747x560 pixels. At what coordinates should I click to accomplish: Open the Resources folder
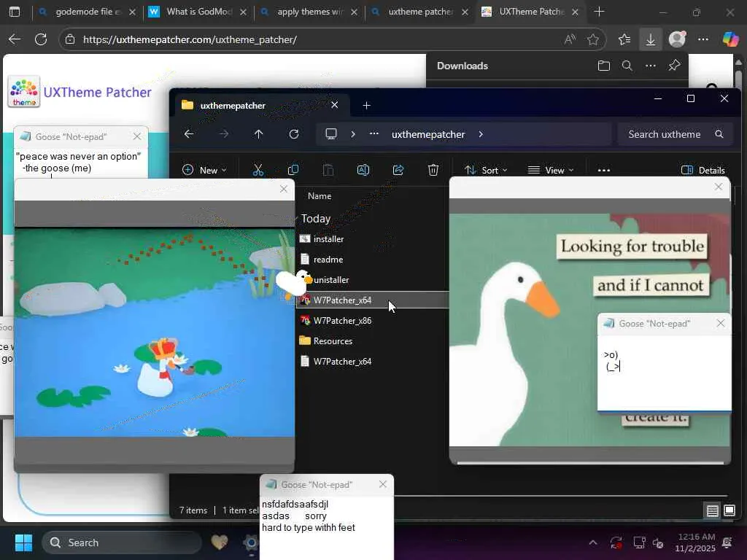pos(333,341)
